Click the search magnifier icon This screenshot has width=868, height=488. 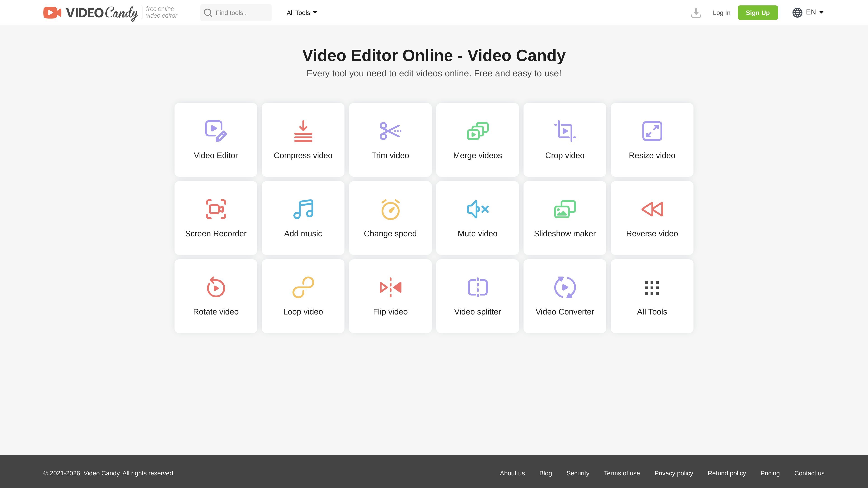pos(208,13)
